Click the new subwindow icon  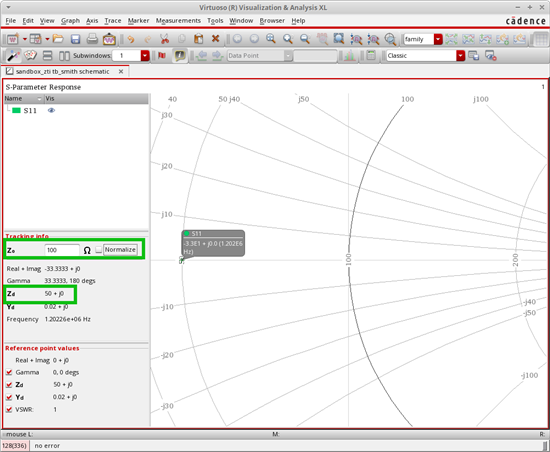coord(35,39)
